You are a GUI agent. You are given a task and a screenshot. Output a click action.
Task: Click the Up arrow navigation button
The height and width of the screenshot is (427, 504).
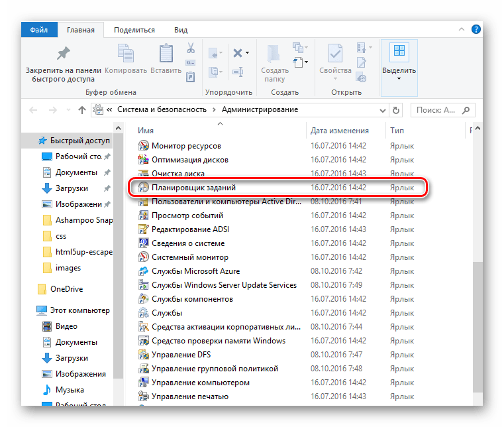tap(82, 110)
